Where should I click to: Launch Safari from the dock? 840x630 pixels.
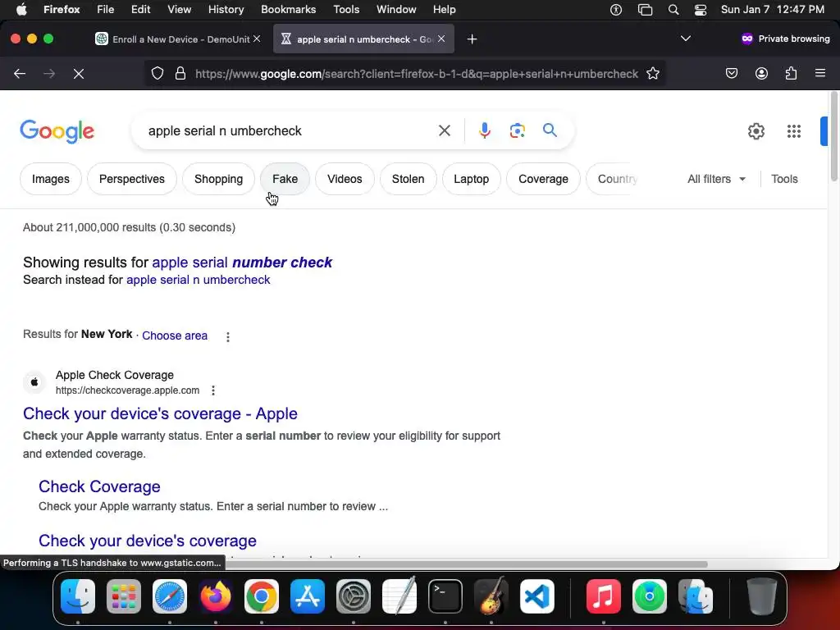pyautogui.click(x=170, y=596)
